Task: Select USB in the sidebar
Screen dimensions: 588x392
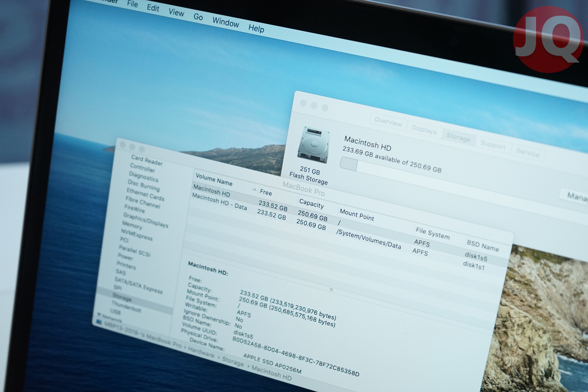Action: [x=115, y=312]
